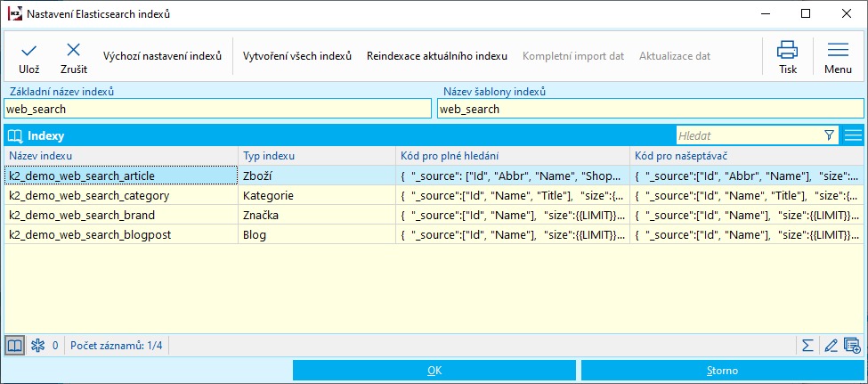Toggle the book view button in status bar

[14, 345]
